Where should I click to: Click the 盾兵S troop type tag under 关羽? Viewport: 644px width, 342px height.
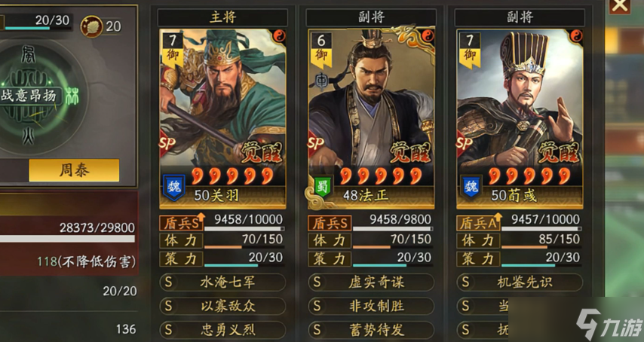coord(181,223)
